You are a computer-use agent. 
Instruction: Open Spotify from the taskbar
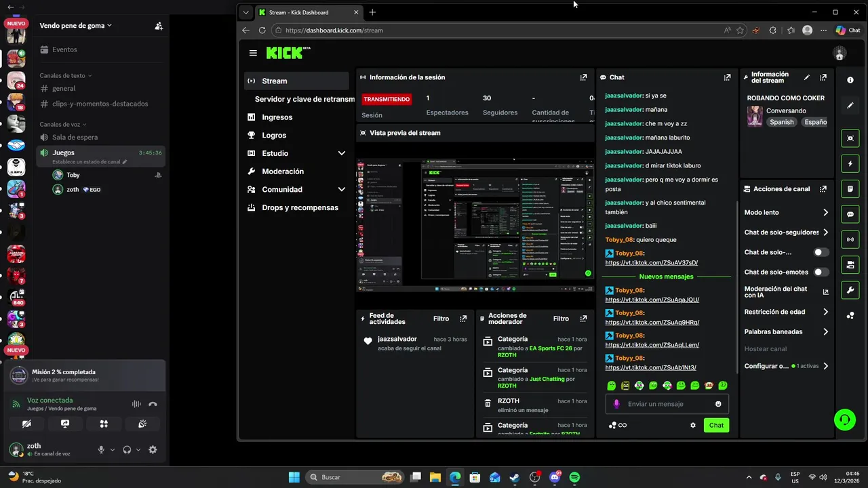point(574,477)
